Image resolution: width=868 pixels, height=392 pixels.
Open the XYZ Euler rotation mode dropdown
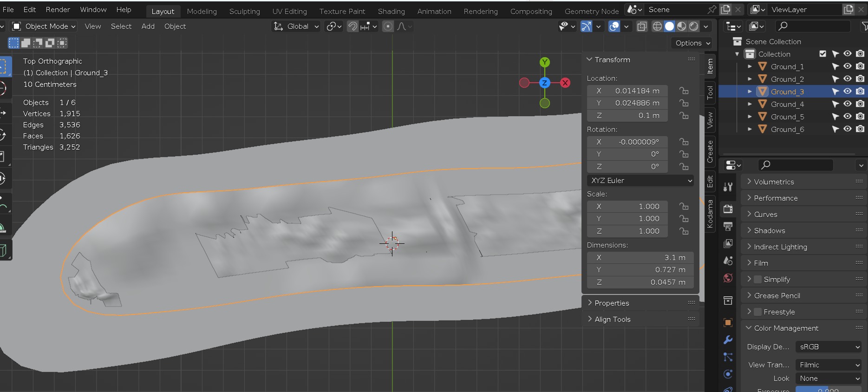point(640,180)
